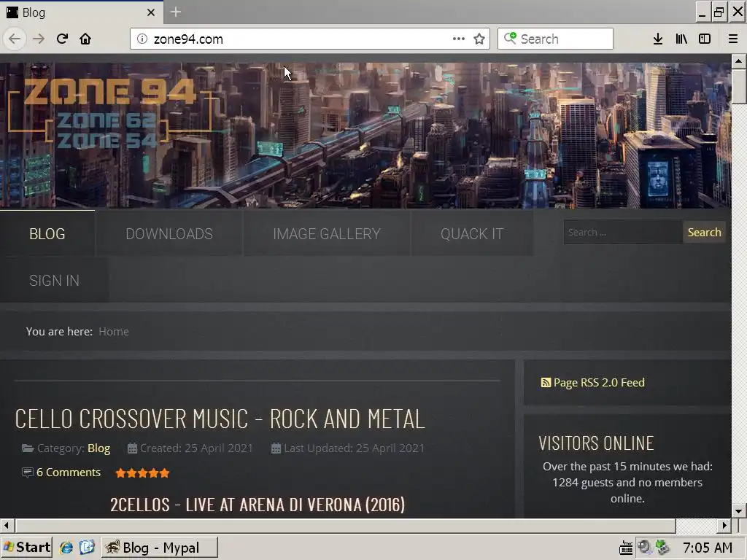Show site information for zone94.com

[142, 39]
